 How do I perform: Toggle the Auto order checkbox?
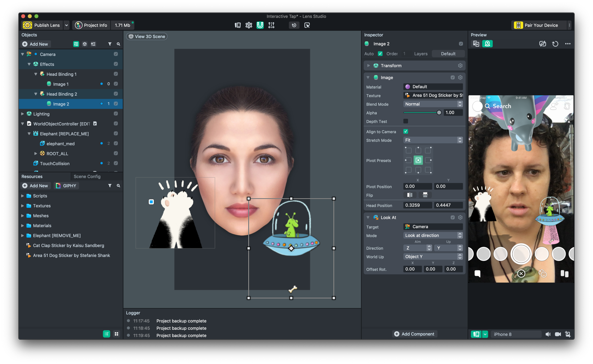pyautogui.click(x=380, y=53)
